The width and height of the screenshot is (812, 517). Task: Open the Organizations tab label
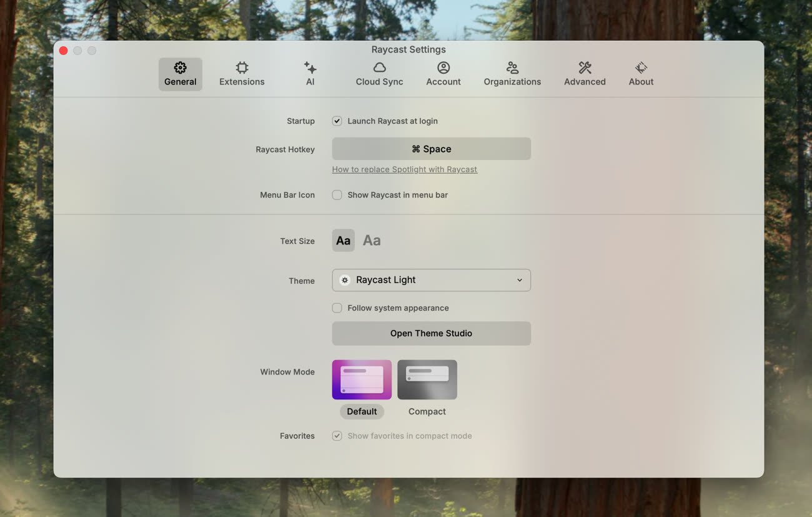[512, 82]
